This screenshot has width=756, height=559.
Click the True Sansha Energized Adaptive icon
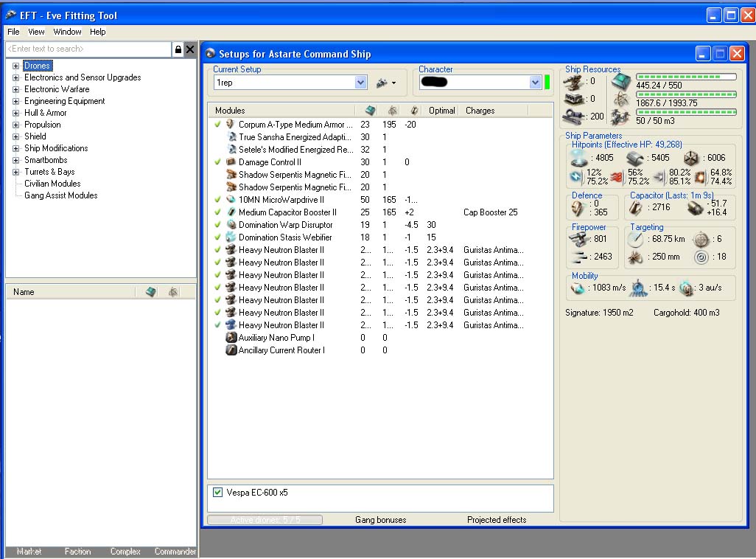(x=231, y=136)
